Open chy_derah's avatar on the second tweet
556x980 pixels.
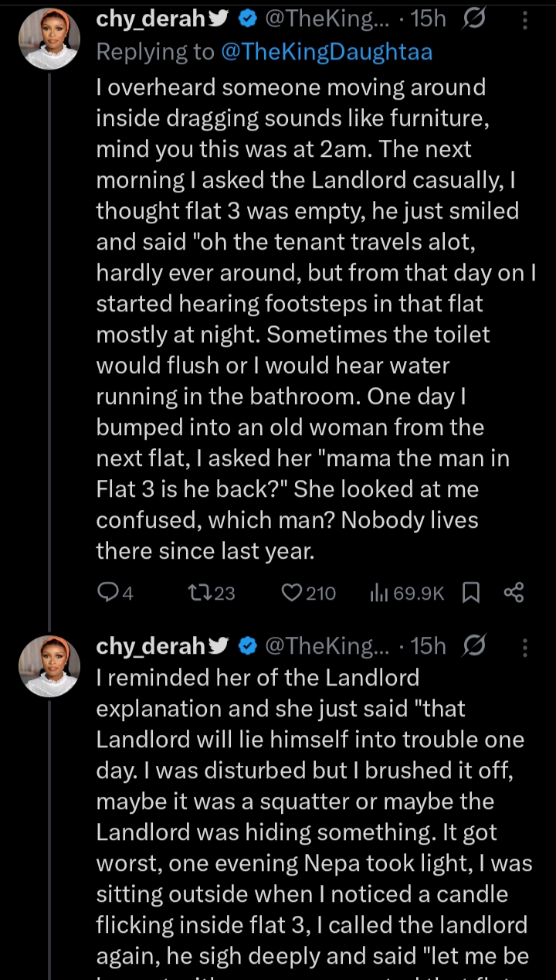[49, 665]
